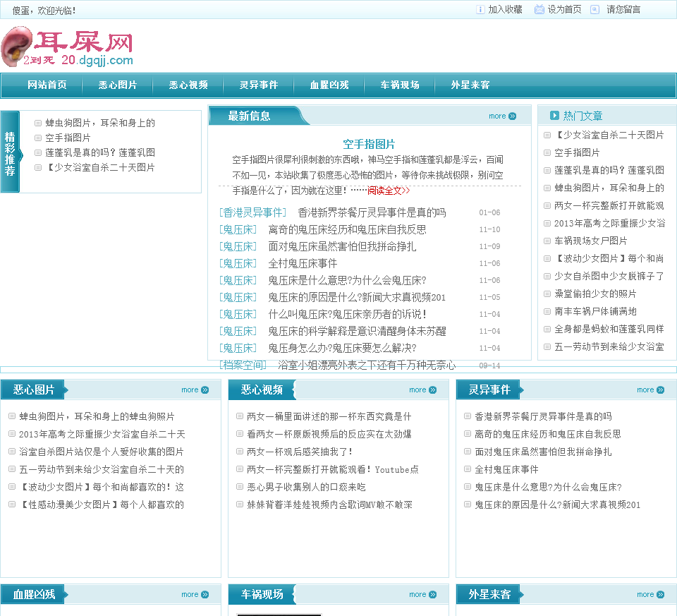Open 少女自杀图中少女脱裤子了 in 热门文章
The width and height of the screenshot is (677, 616).
(x=609, y=276)
